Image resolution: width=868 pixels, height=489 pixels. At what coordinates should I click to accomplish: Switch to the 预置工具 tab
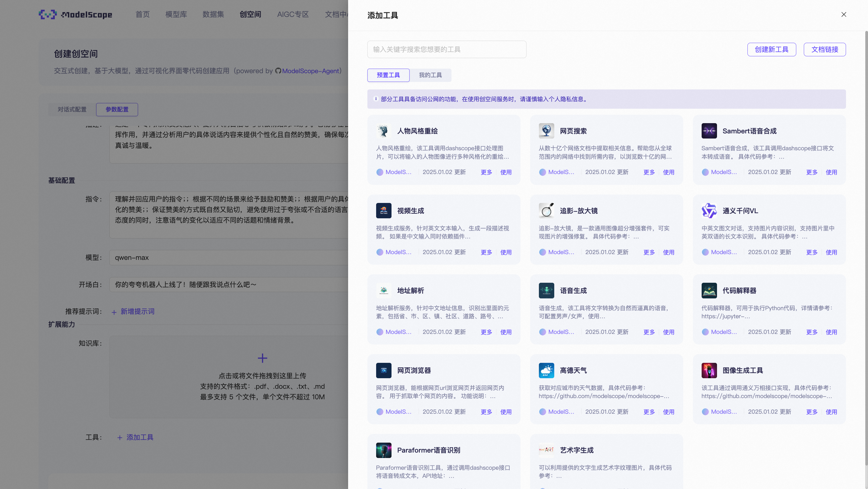[388, 75]
